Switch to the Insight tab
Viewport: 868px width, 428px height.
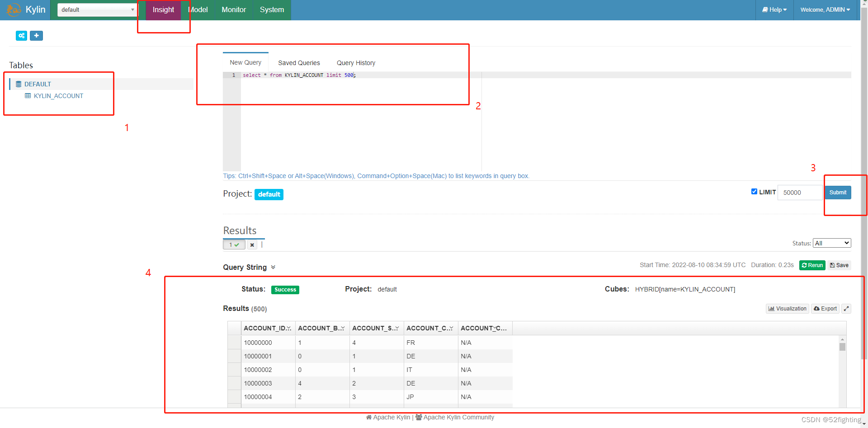[x=163, y=10]
